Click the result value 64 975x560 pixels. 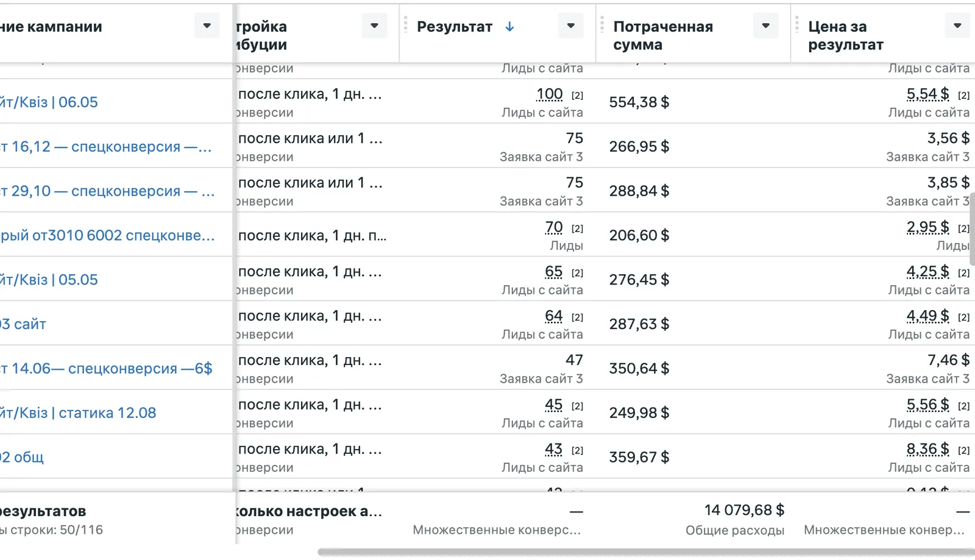554,316
